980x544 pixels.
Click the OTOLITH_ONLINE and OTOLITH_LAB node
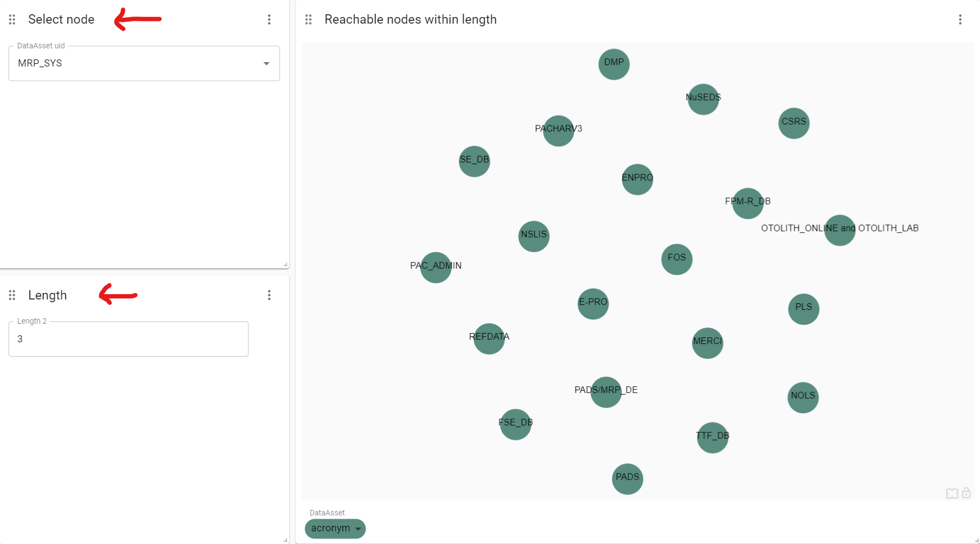tap(840, 230)
